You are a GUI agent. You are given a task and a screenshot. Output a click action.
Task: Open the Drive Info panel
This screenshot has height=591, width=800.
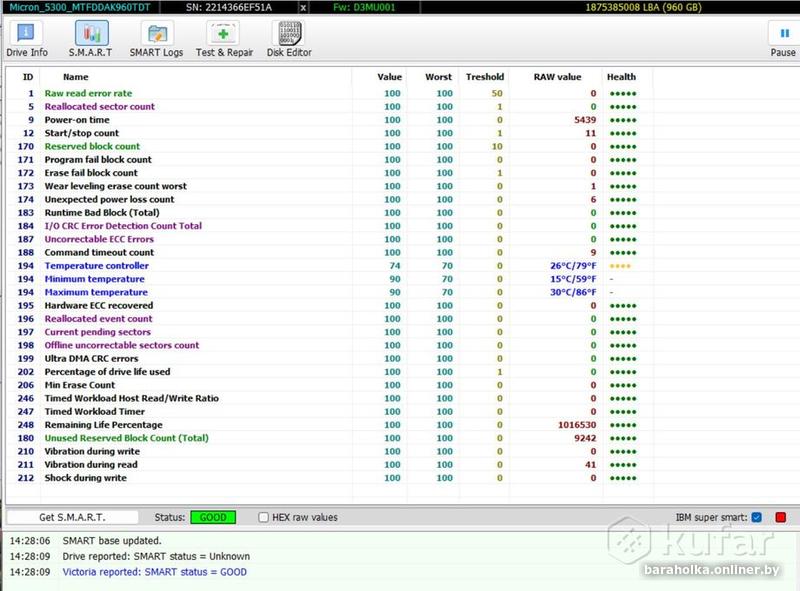pyautogui.click(x=27, y=40)
